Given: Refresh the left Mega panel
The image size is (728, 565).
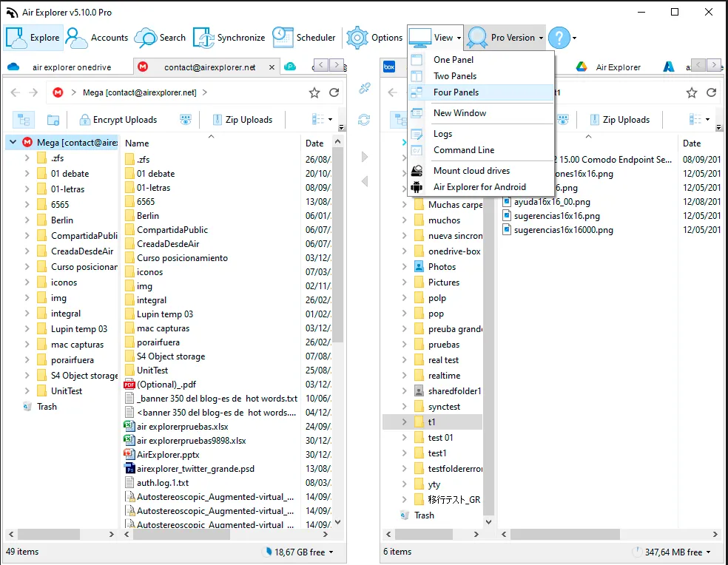Looking at the screenshot, I should 334,93.
